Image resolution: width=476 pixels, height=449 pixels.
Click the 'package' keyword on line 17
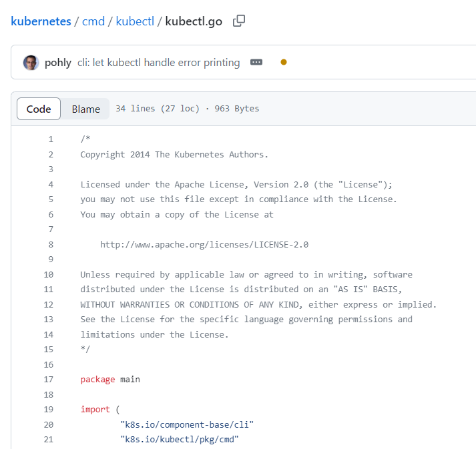[x=97, y=380]
